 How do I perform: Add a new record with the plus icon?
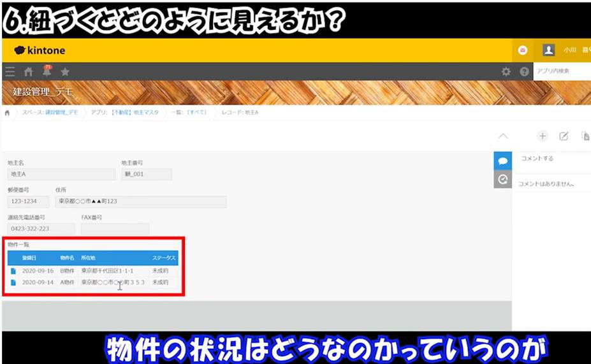tap(543, 136)
